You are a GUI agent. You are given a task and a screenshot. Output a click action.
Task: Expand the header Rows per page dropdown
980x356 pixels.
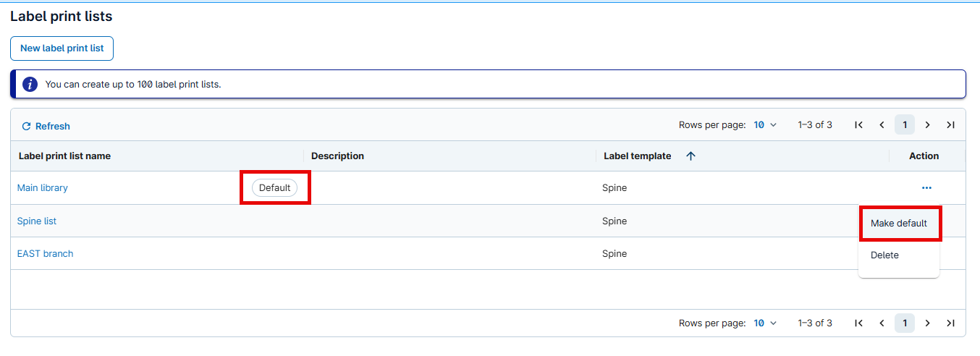[764, 125]
